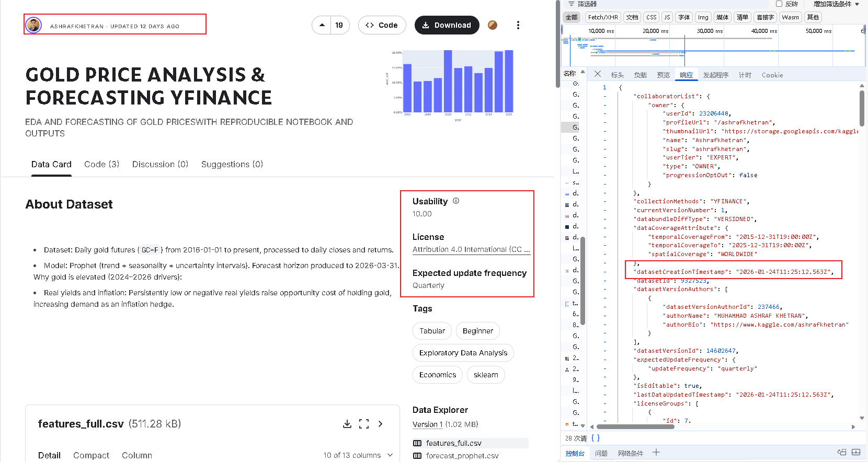Image resolution: width=868 pixels, height=462 pixels.
Task: Click the Exploratory Data Analysis tag
Action: (463, 353)
